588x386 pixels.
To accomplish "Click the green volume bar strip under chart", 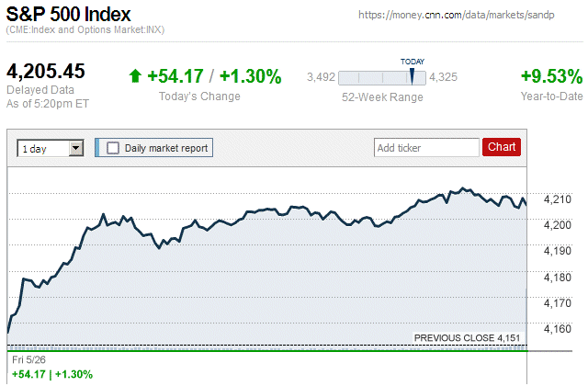I will tap(267, 349).
